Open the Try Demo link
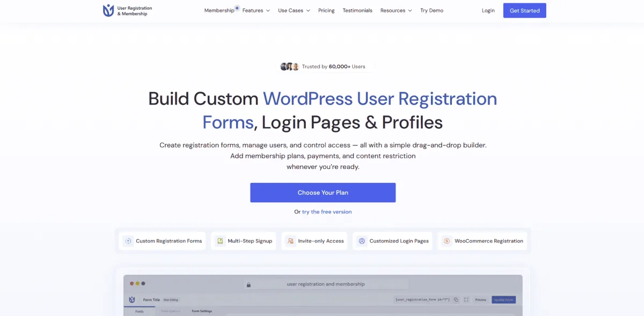The width and height of the screenshot is (644, 316). click(x=431, y=11)
